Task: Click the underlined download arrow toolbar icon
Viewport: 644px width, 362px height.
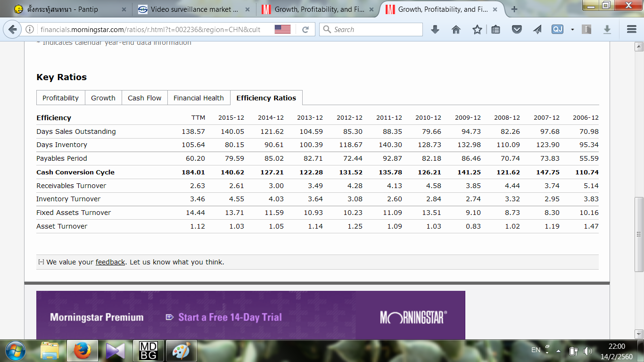Action: (607, 29)
